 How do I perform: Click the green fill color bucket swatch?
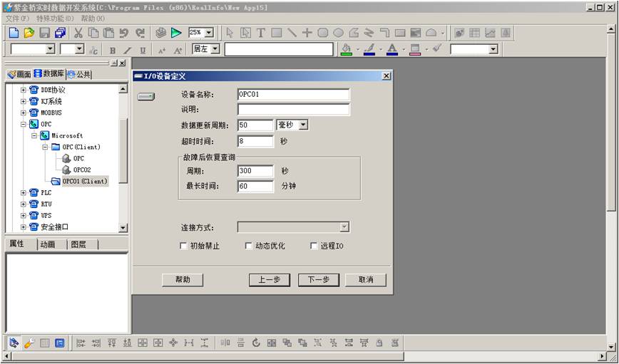point(346,49)
